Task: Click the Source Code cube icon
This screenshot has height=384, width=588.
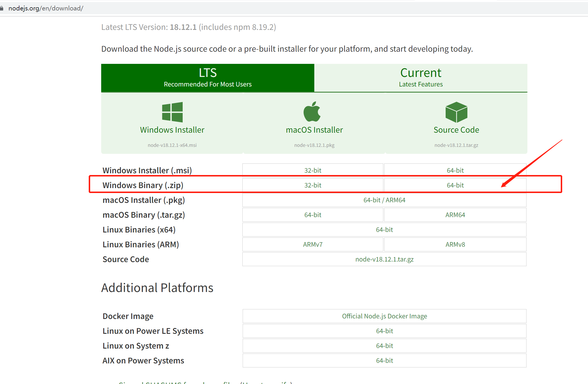Action: pyautogui.click(x=456, y=112)
